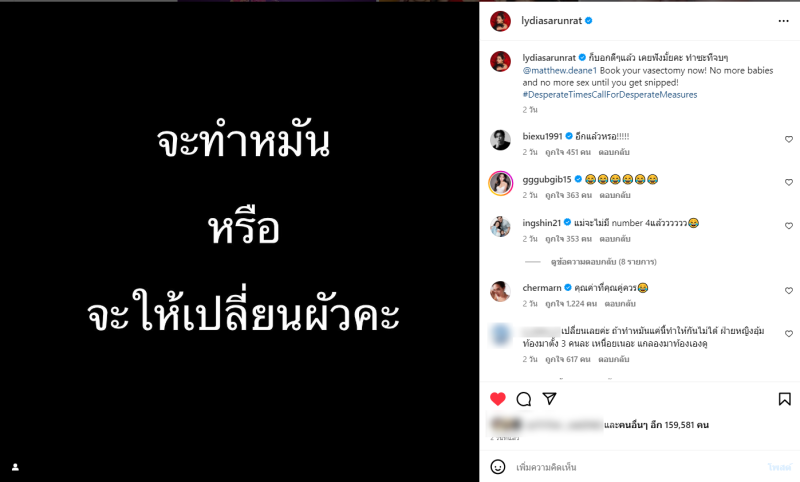
Task: Open lydiasarunrat profile picture in header
Action: point(501,21)
